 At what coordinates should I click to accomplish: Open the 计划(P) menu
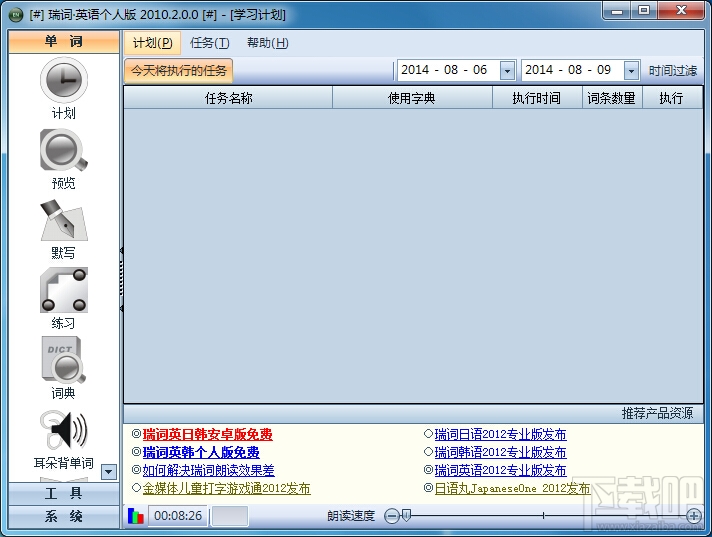coord(153,43)
